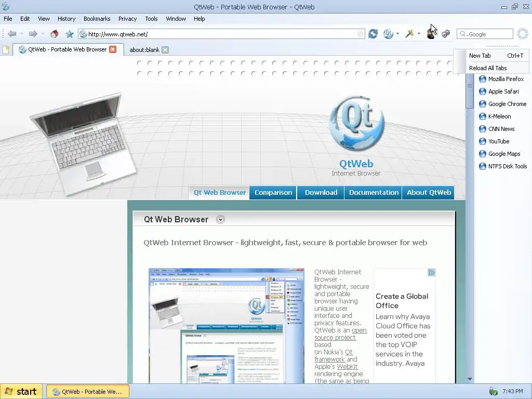Switch to QtWeb - Portable Web Browser tab
Viewport: 532px width, 399px height.
pos(67,49)
